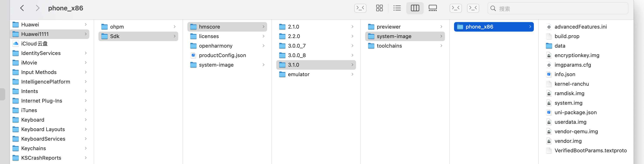644x164 pixels.
Task: Click the forward navigation arrow
Action: pyautogui.click(x=38, y=8)
